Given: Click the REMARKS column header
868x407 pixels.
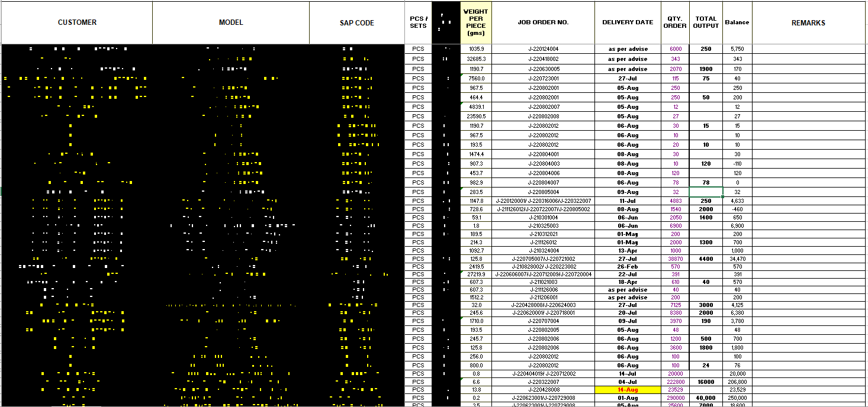Looking at the screenshot, I should [x=807, y=22].
